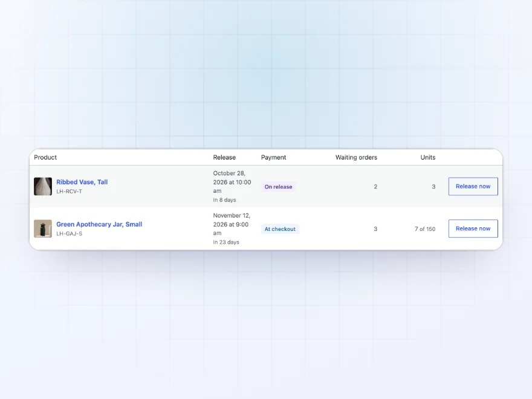Screen dimensions: 532x399
Task: Select the Units column header
Action: click(428, 157)
